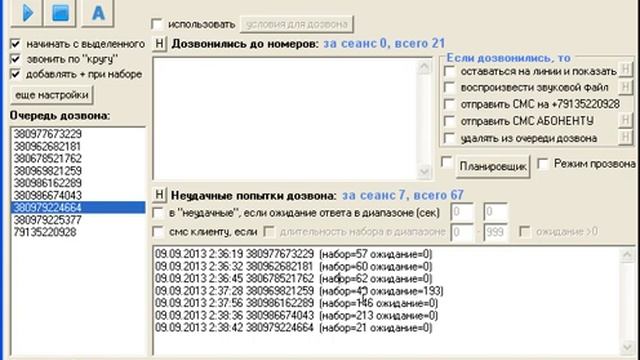Toggle звонить по "кругу" checkbox

click(x=16, y=59)
